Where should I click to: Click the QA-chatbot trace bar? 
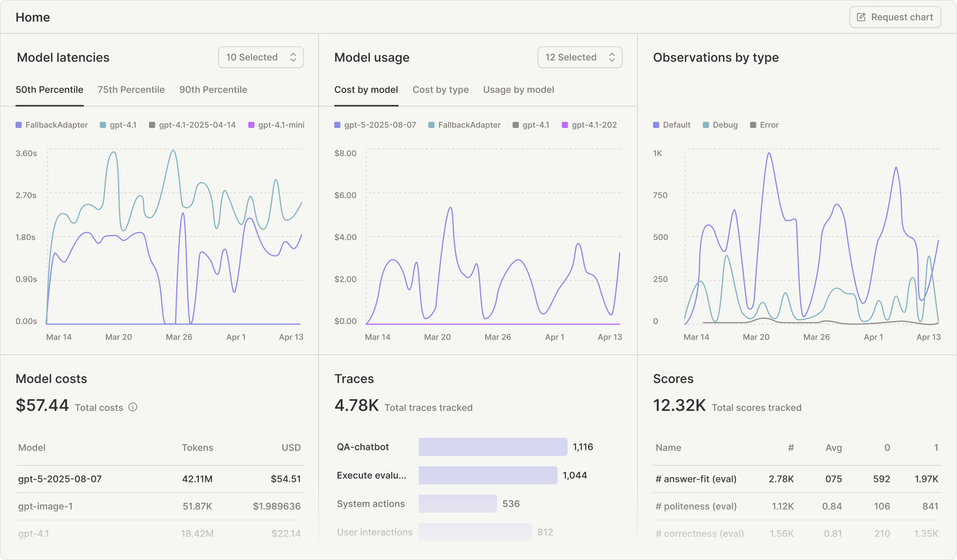tap(493, 447)
